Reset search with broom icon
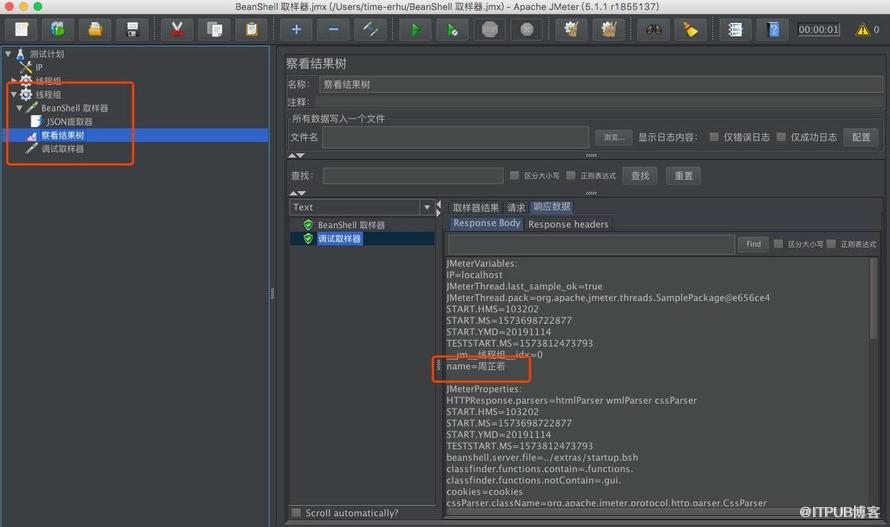 click(690, 30)
